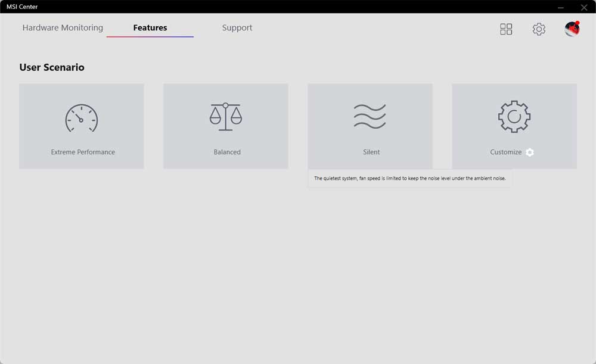596x364 pixels.
Task: Close the MSI Center window
Action: click(x=584, y=7)
